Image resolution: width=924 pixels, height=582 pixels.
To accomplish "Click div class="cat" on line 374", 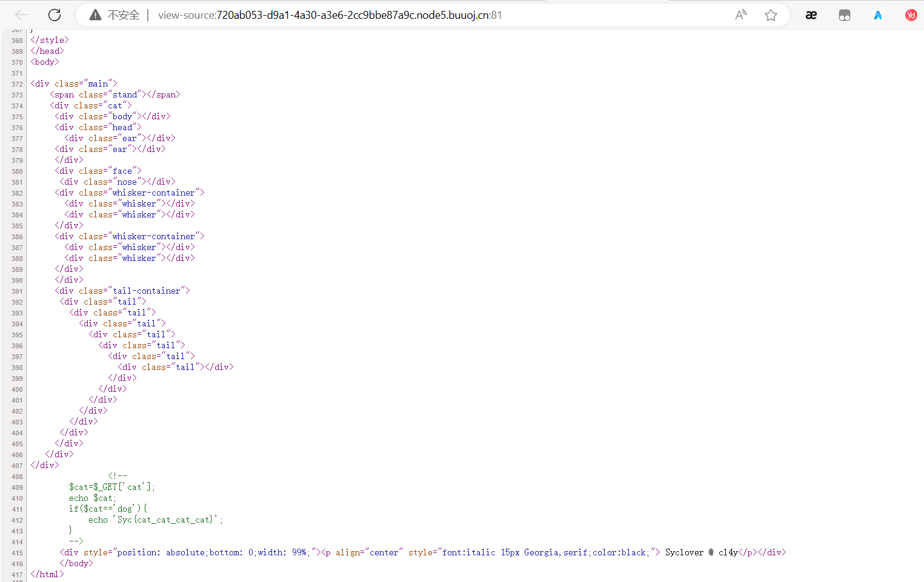I will pos(91,106).
